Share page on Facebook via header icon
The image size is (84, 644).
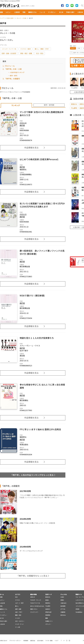point(62,6)
